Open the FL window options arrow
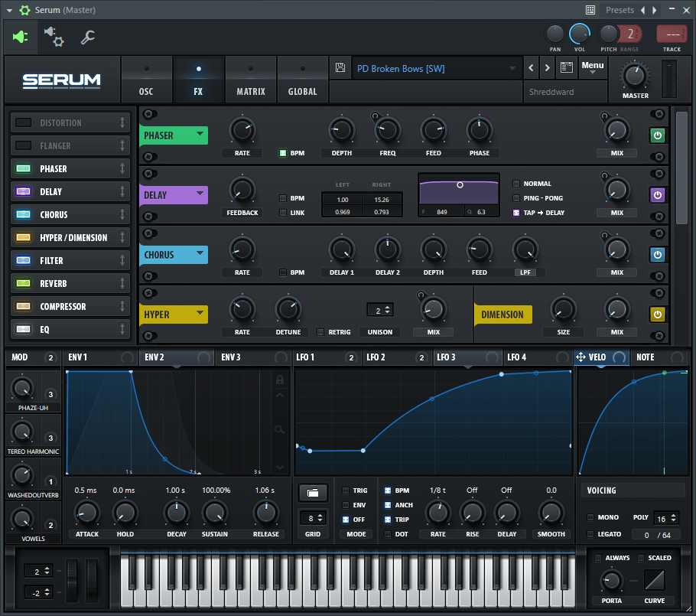 point(9,10)
